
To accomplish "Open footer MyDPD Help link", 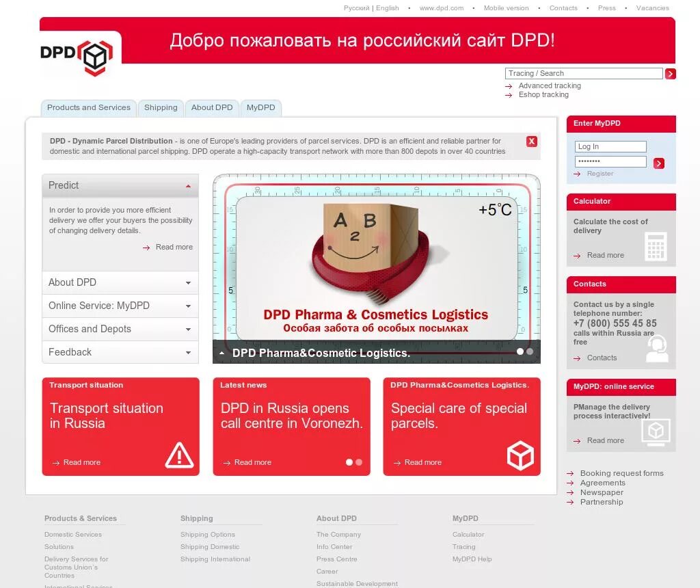I will (472, 559).
